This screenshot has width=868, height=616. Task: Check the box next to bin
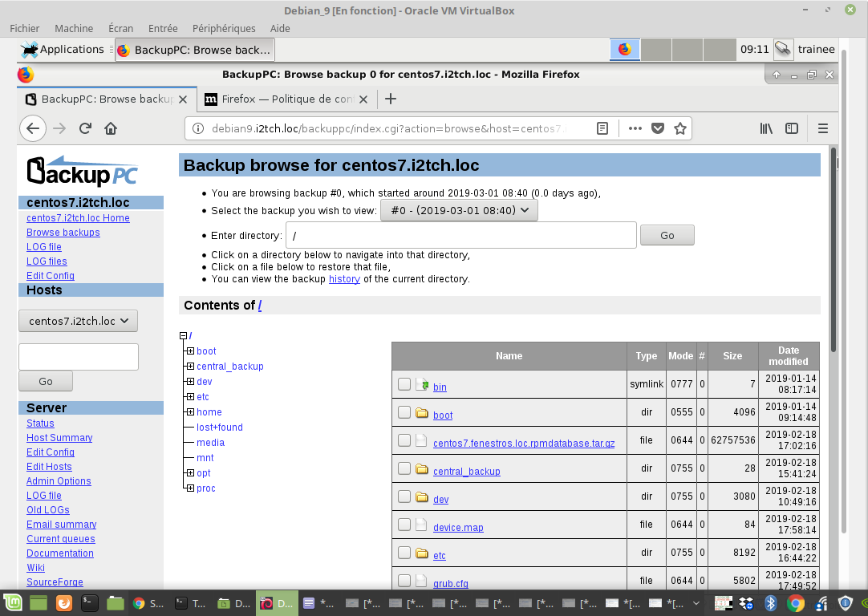404,385
